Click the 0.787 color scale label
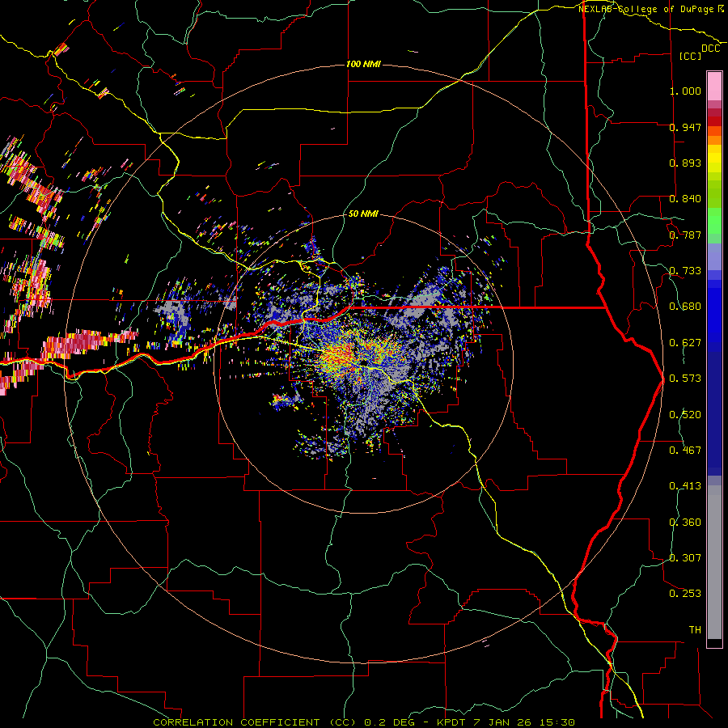The image size is (728, 728). [685, 235]
